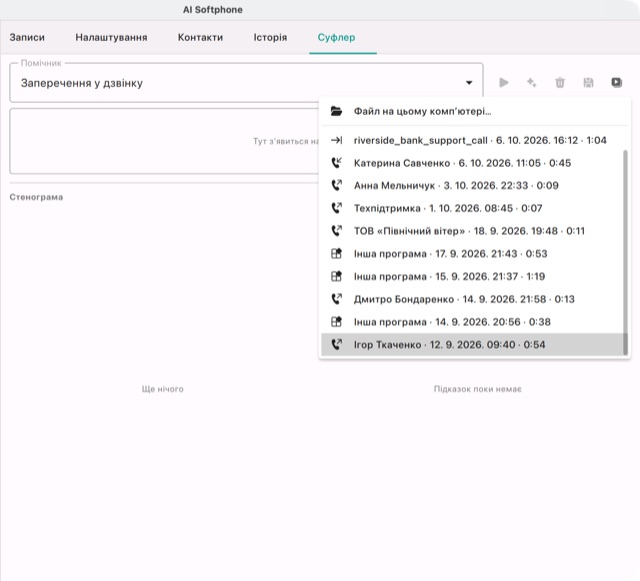Switch to the Налаштування tab
640x581 pixels.
[x=111, y=37]
